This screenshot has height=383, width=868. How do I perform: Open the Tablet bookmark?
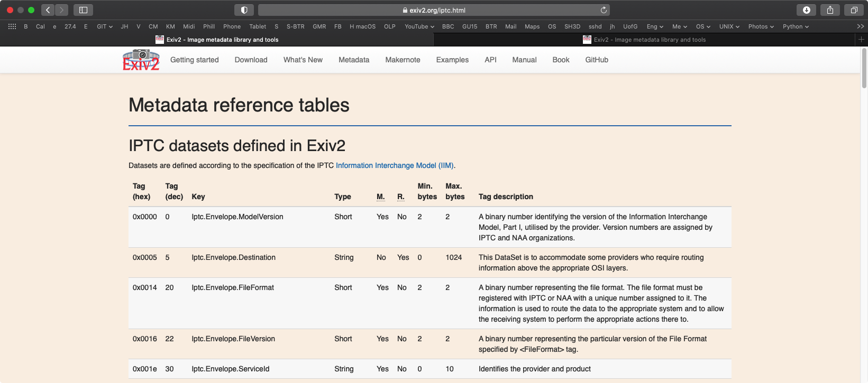(258, 26)
